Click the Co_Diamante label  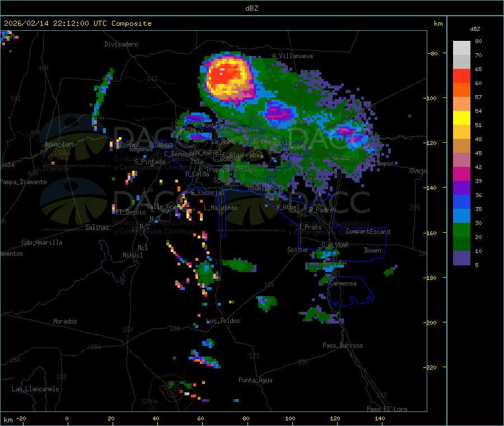(x=51, y=168)
